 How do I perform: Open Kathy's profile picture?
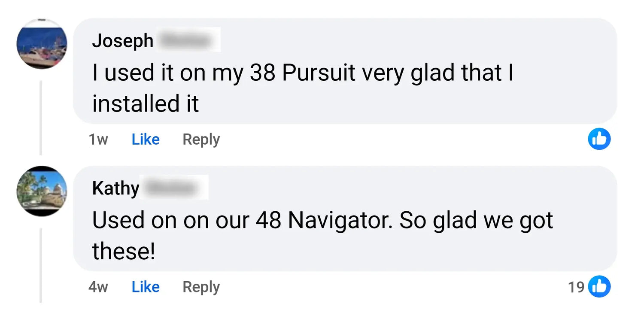[42, 191]
